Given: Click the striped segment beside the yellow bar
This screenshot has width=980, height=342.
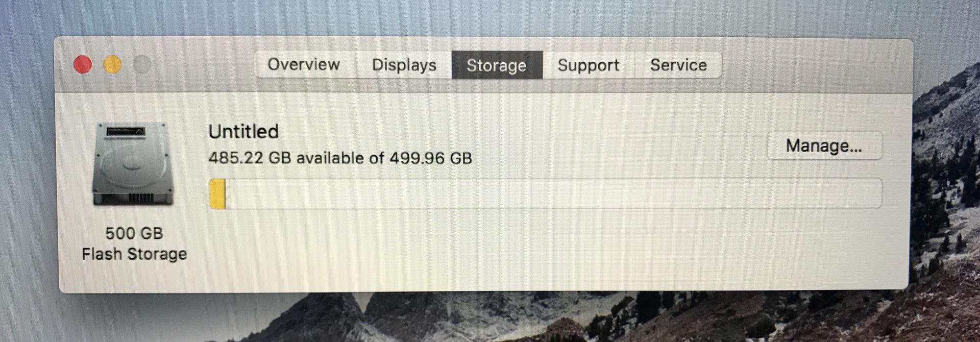Looking at the screenshot, I should [228, 193].
